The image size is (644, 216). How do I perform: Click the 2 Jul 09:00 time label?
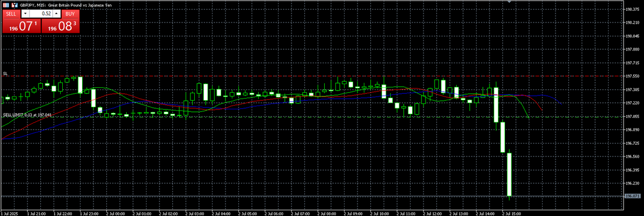pos(353,213)
